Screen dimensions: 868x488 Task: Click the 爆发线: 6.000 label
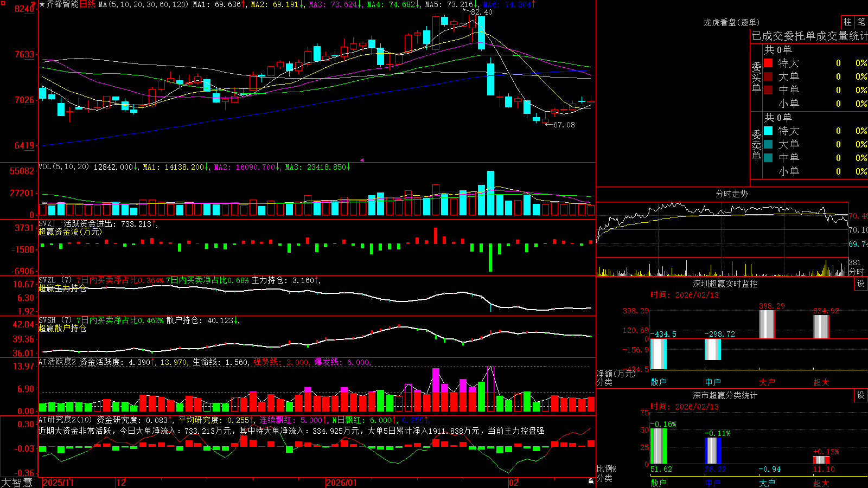click(342, 362)
